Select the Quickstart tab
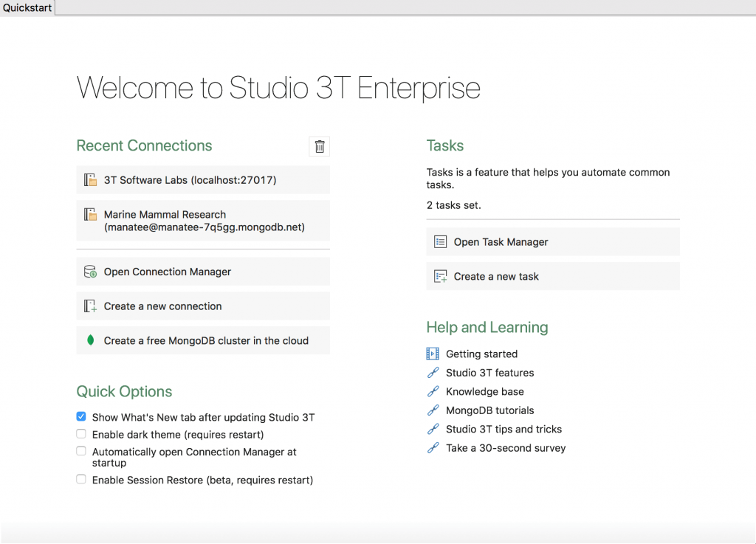This screenshot has width=756, height=544. pyautogui.click(x=27, y=7)
